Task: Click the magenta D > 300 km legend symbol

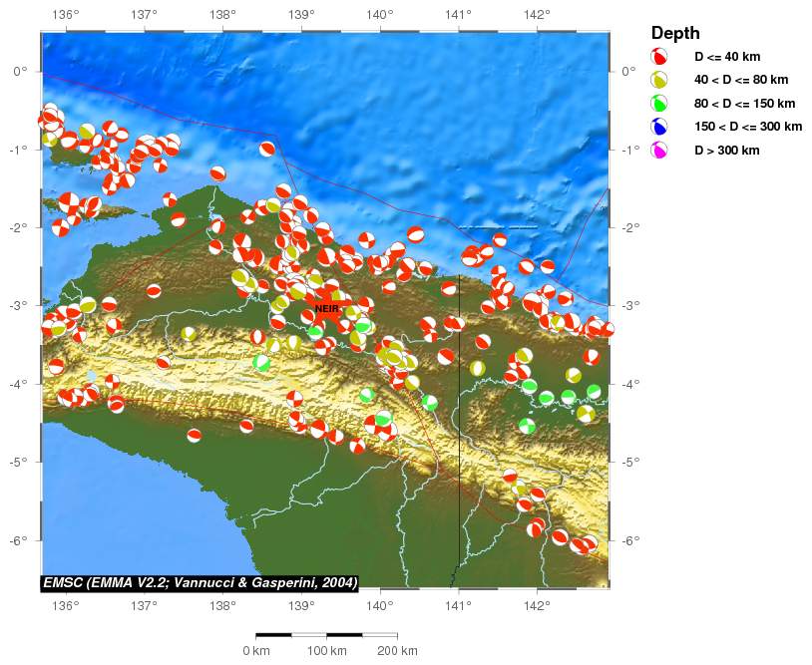Action: (x=659, y=151)
